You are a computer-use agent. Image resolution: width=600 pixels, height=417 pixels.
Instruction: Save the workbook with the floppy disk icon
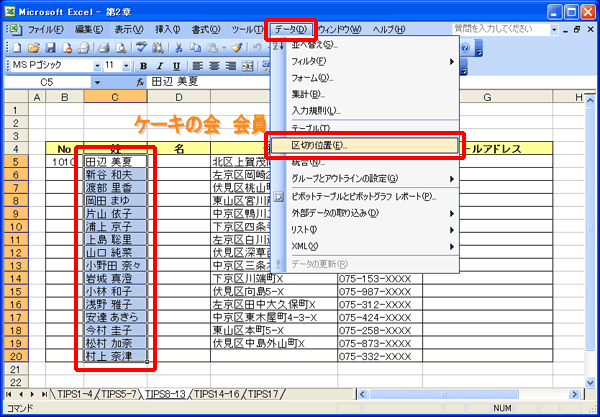(x=50, y=48)
